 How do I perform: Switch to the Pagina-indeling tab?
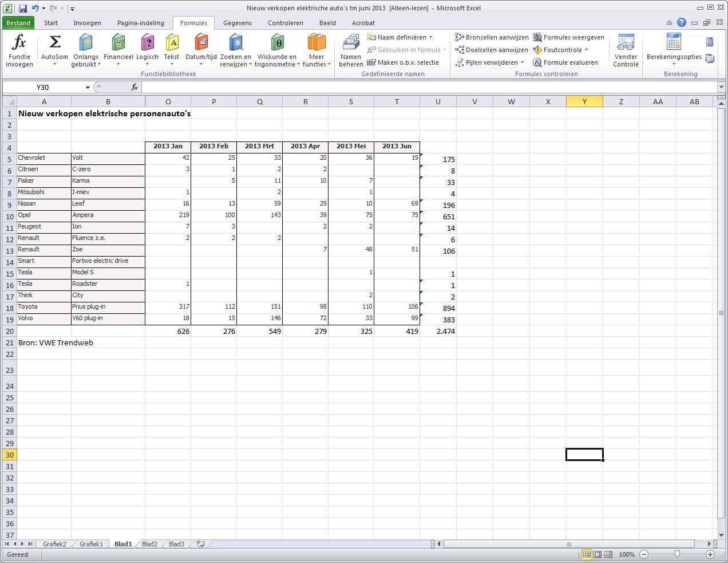point(141,23)
